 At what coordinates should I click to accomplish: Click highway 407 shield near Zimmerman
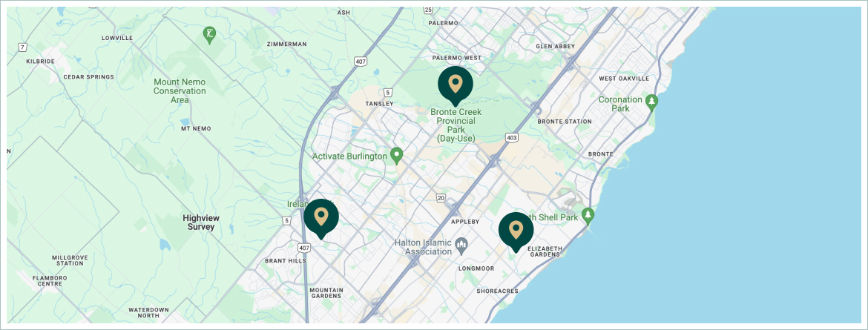click(361, 61)
